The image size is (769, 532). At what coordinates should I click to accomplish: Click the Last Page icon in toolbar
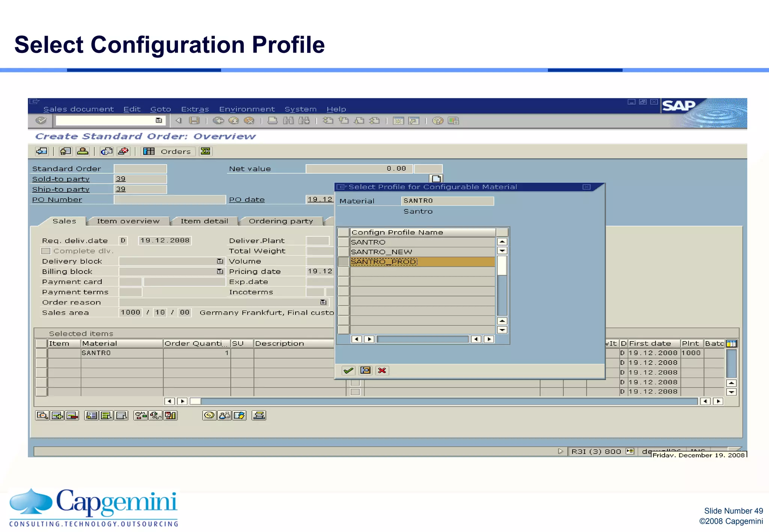374,120
